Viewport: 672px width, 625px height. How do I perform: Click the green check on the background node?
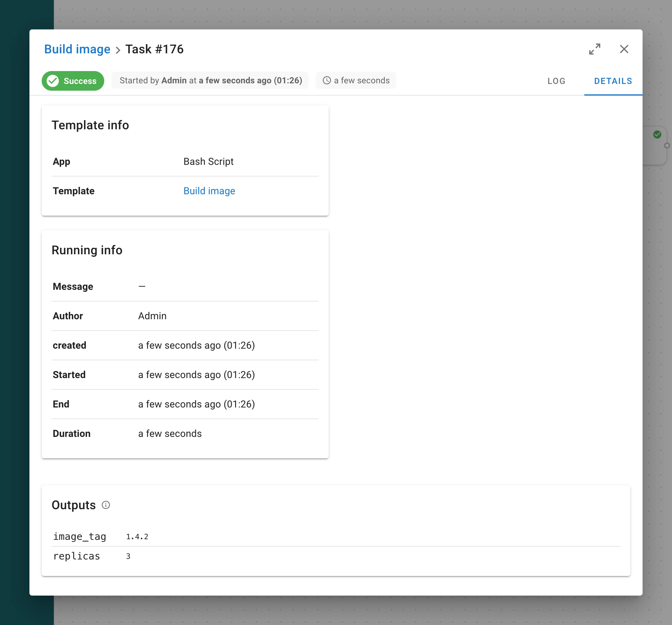click(657, 134)
